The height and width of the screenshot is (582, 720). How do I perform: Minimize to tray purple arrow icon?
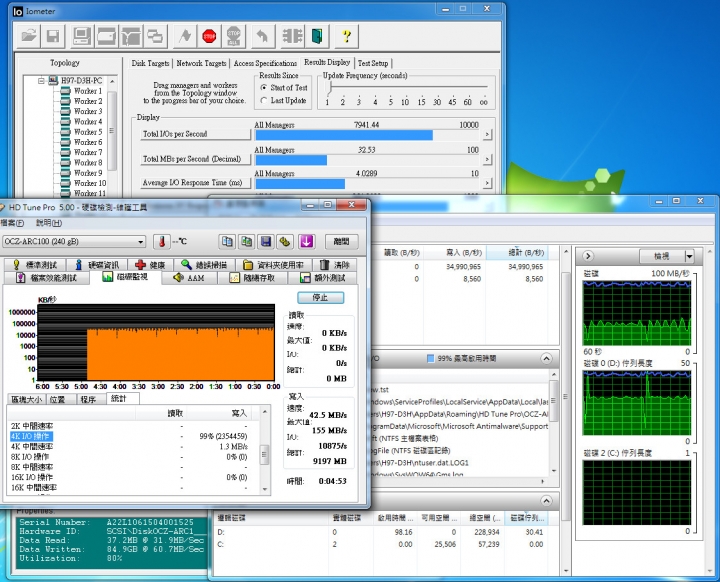[306, 242]
